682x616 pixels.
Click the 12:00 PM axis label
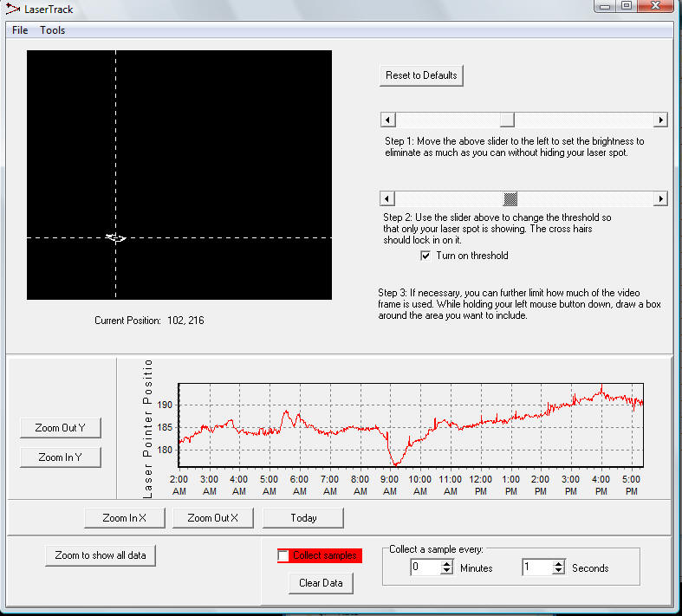click(481, 485)
